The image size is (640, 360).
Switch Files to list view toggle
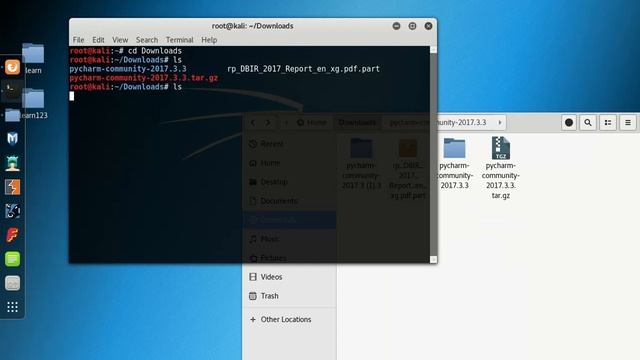(608, 122)
